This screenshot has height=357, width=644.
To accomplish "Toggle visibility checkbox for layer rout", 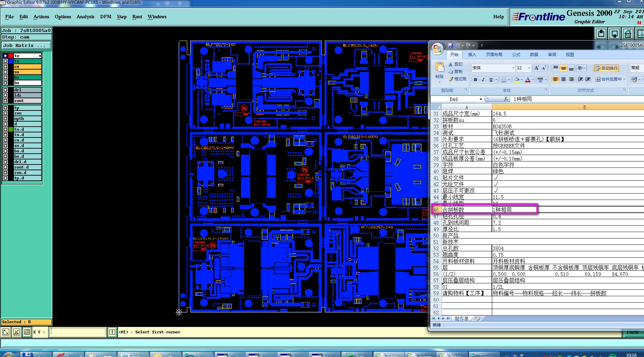I will 5,101.
